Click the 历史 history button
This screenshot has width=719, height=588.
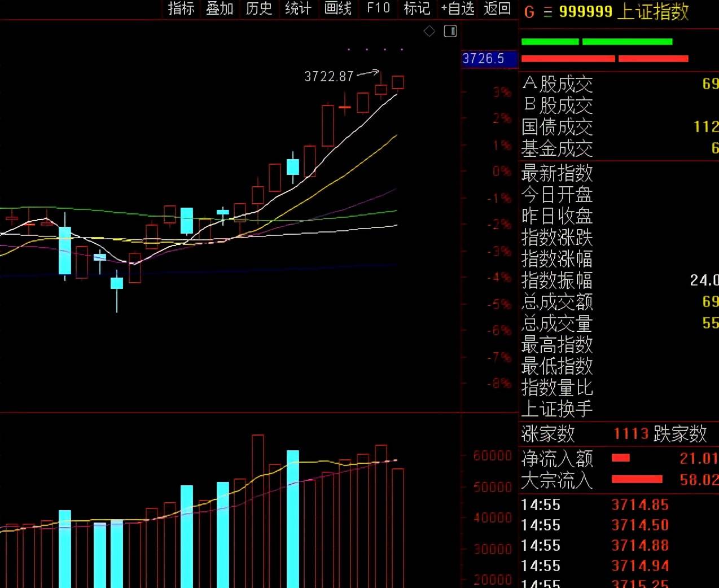tap(259, 8)
